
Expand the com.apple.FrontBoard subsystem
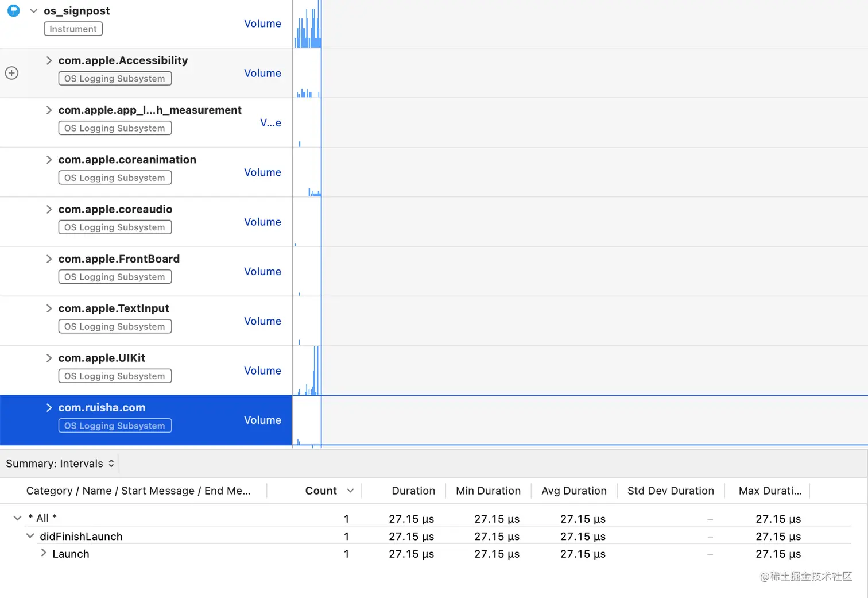[x=49, y=259]
